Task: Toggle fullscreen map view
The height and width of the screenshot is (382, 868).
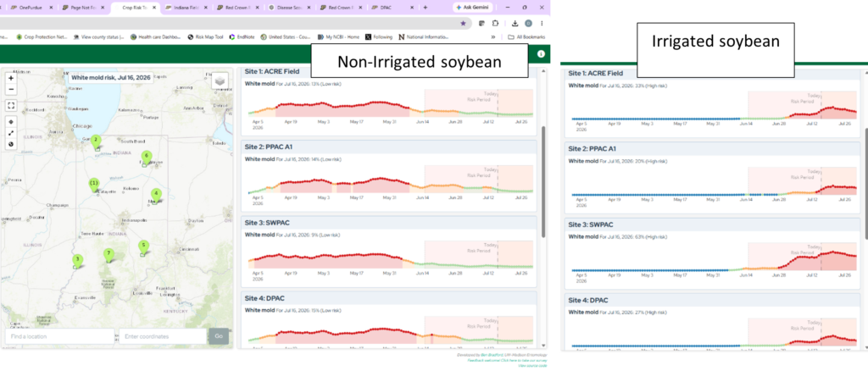Action: (x=11, y=105)
